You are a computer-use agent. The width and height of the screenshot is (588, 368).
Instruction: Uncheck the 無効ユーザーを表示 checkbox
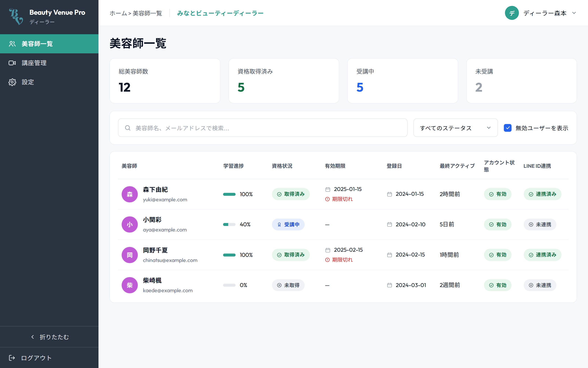coord(508,128)
